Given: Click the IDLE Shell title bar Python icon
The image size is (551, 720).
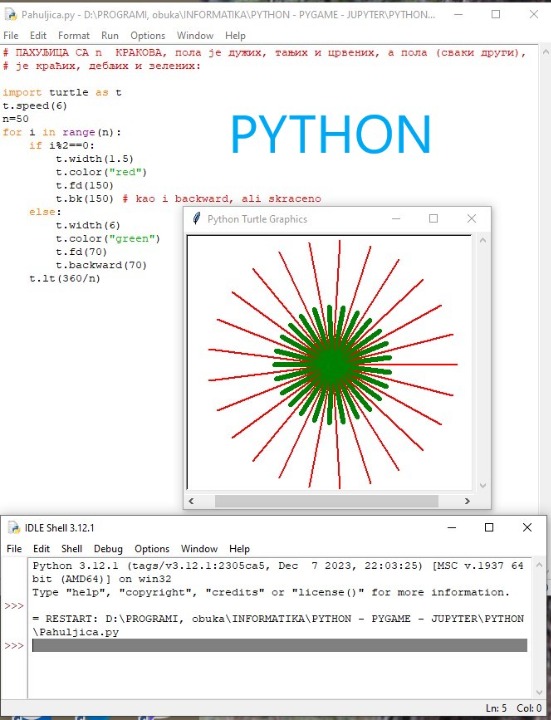Looking at the screenshot, I should (15, 528).
